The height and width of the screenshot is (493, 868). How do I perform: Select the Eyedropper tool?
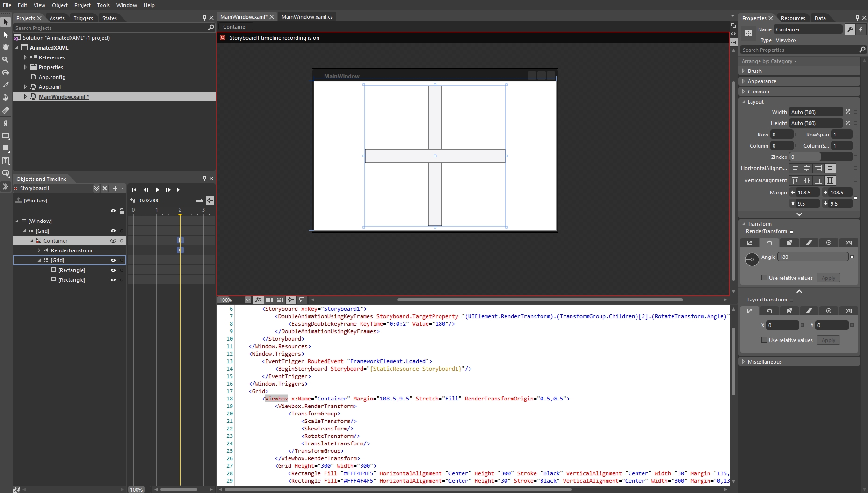click(6, 85)
